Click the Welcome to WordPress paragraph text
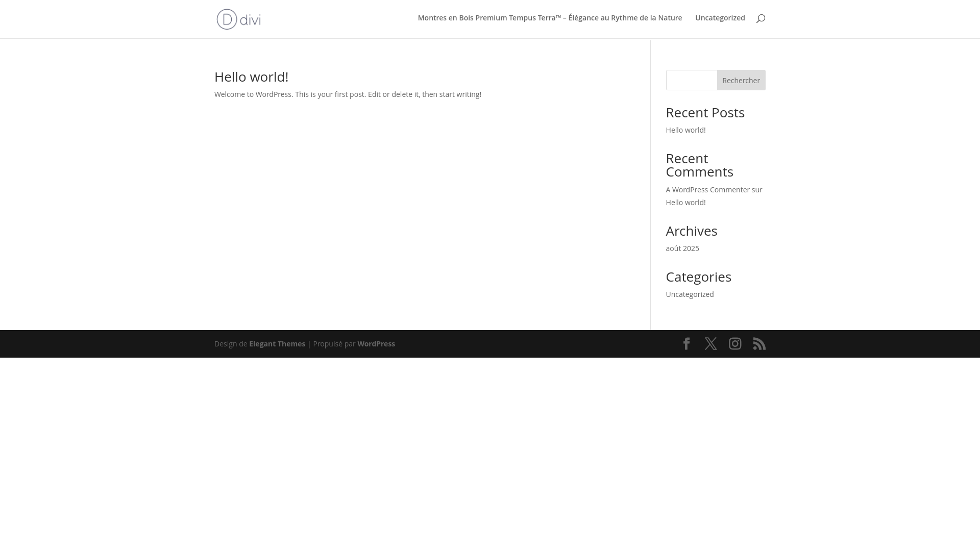This screenshot has width=980, height=551. click(348, 94)
